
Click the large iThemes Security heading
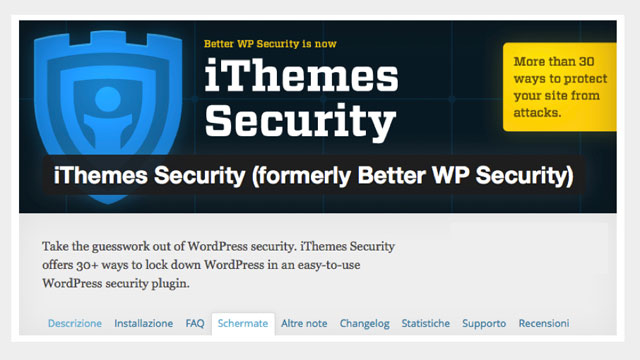(x=301, y=99)
